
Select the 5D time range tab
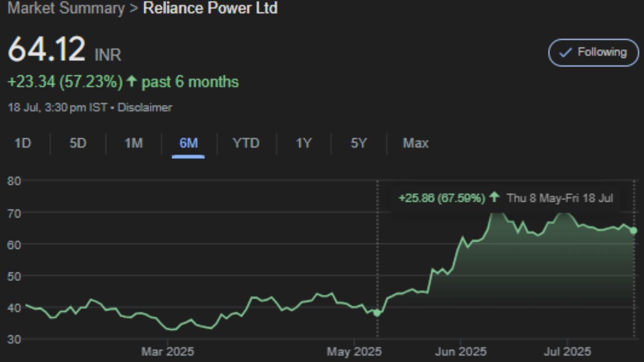[x=78, y=143]
